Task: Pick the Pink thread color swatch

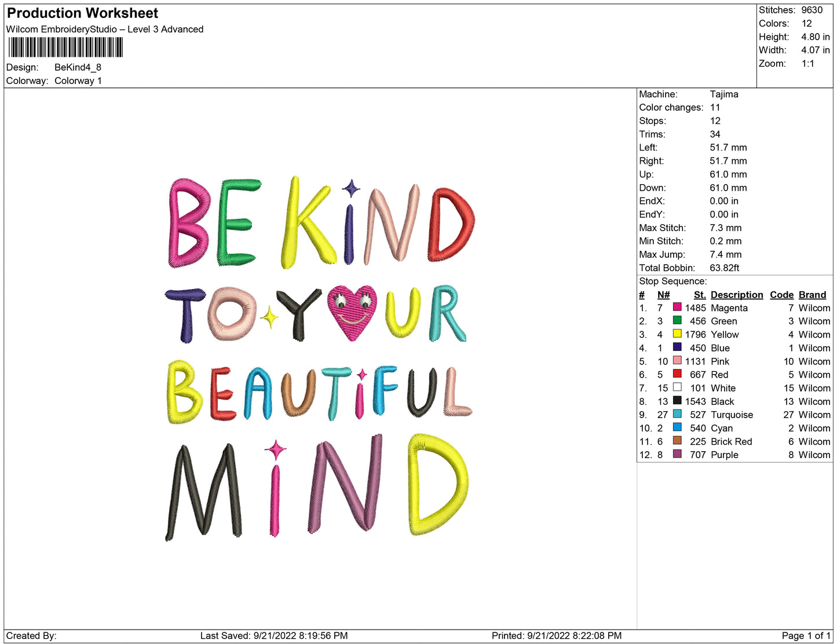Action: click(677, 360)
